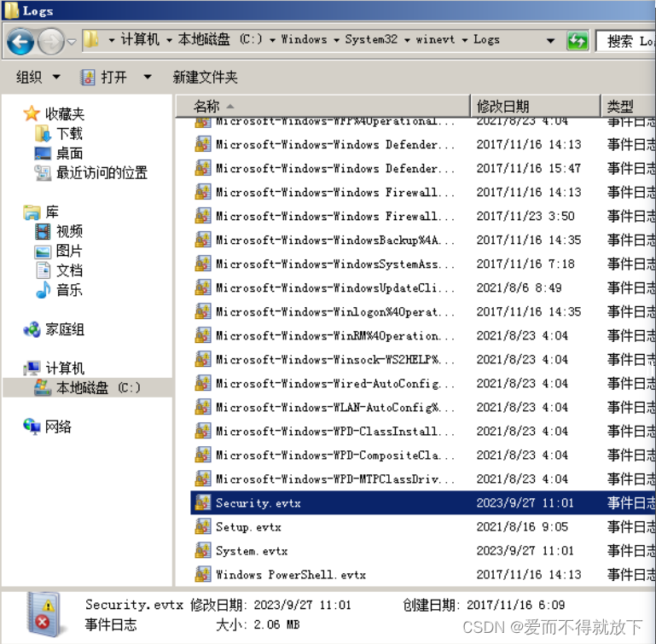Open the address bar history dropdown
This screenshot has width=656, height=644.
coord(550,41)
